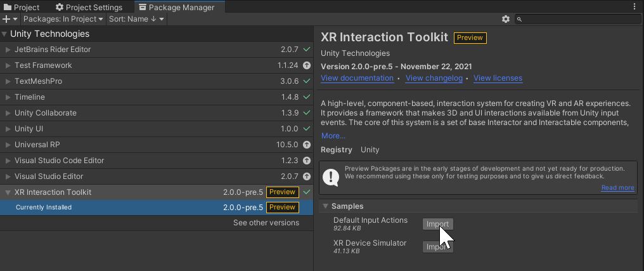The height and width of the screenshot is (271, 644).
Task: Switch to the Project tab
Action: pos(22,8)
